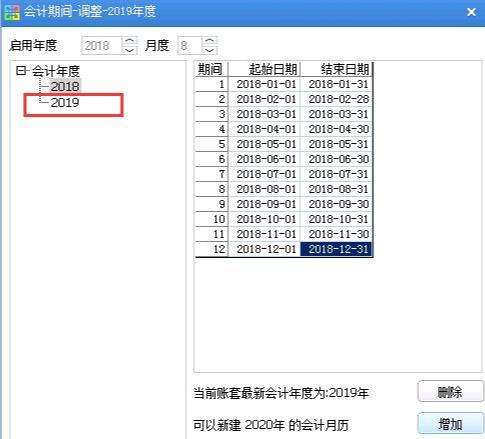The height and width of the screenshot is (439, 485).
Task: Click start date 2018-05-01
Action: click(x=264, y=144)
